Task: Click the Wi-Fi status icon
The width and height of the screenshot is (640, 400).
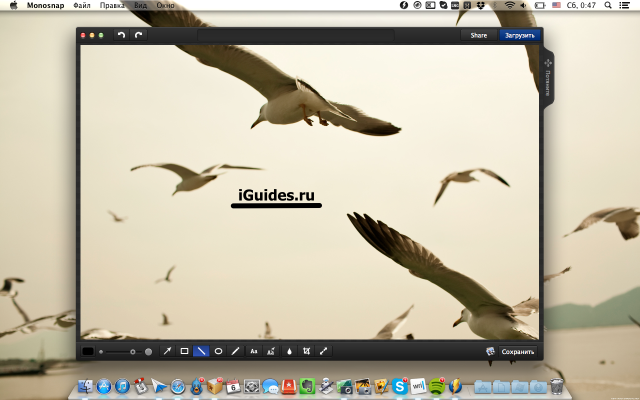Action: [x=509, y=5]
